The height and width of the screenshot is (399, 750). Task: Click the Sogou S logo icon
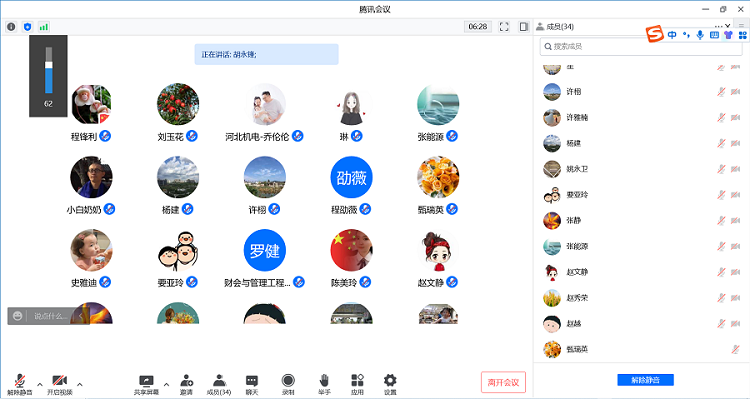coord(655,34)
